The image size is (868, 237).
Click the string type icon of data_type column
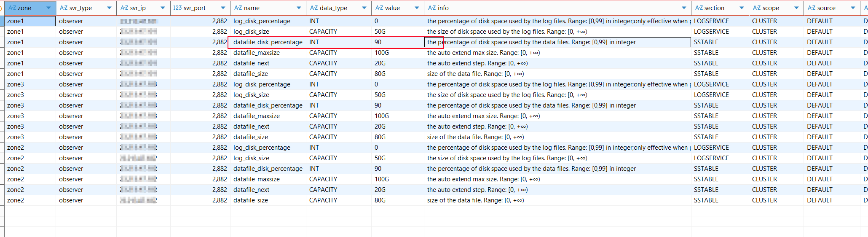click(314, 8)
